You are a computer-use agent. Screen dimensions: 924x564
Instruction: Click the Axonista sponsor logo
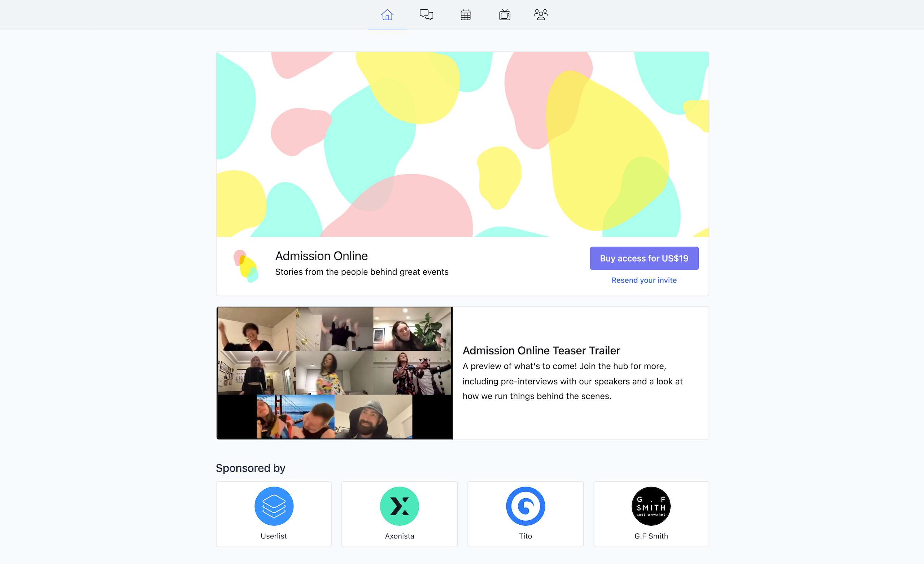pos(399,506)
